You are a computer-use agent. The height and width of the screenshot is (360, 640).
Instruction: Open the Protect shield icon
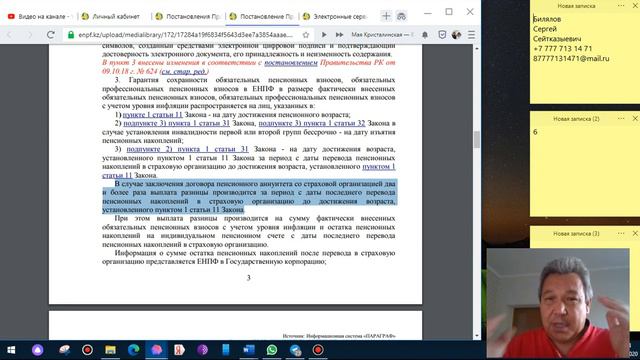(x=442, y=35)
